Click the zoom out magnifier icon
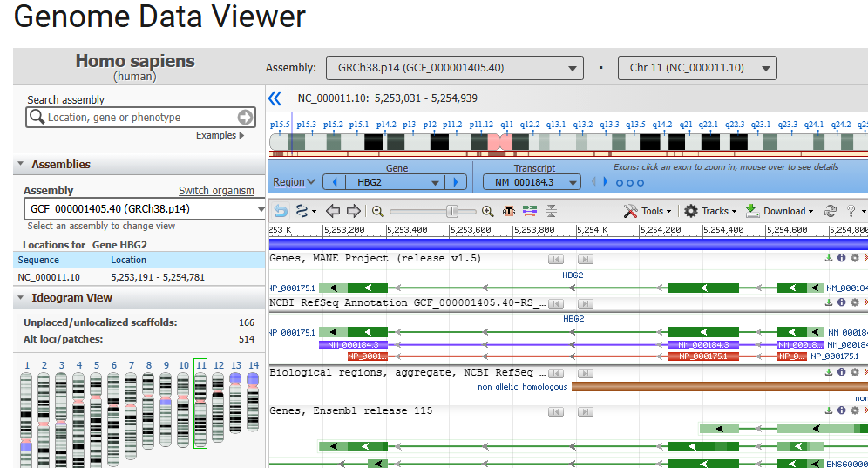This screenshot has height=468, width=868. 377,211
